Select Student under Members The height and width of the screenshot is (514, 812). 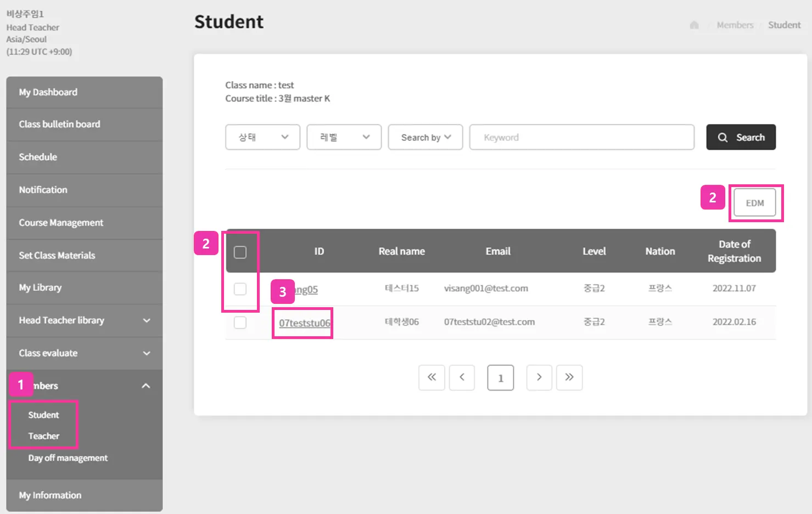(x=43, y=415)
